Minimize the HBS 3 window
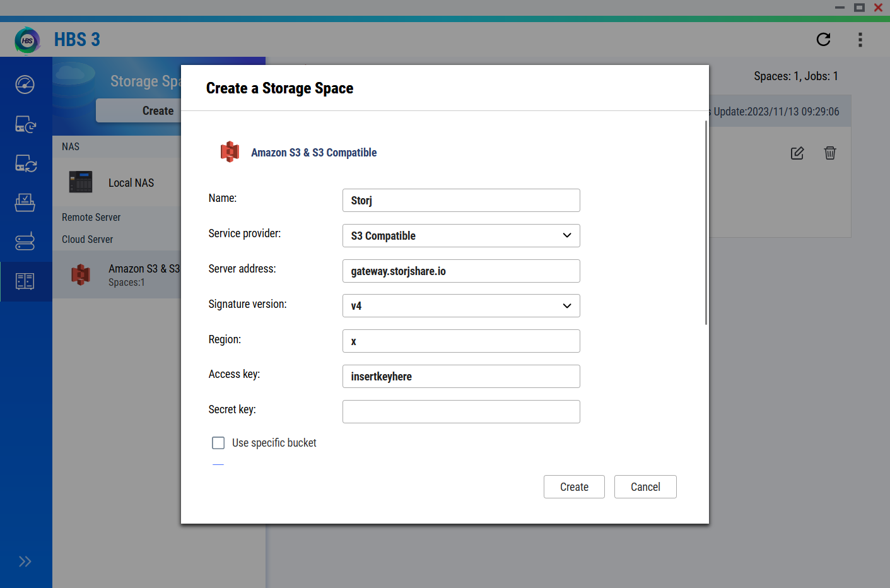 pyautogui.click(x=840, y=8)
